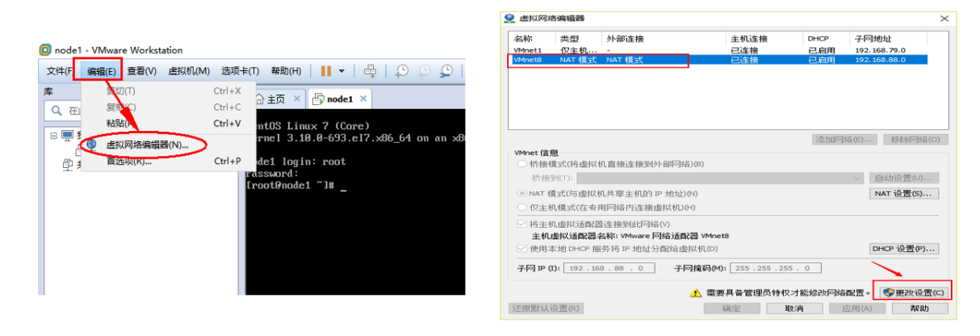Click the 更改设置(C) button
The width and height of the screenshot is (980, 336).
(x=914, y=292)
